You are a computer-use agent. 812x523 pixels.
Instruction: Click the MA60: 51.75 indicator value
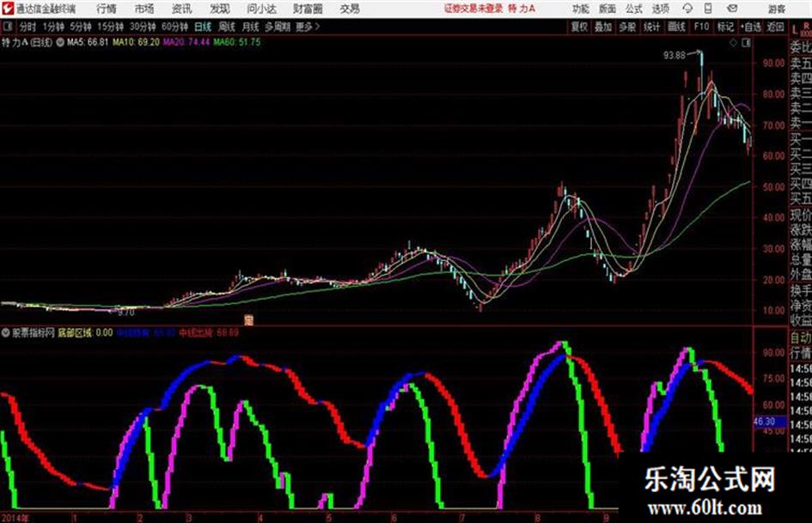coord(237,42)
